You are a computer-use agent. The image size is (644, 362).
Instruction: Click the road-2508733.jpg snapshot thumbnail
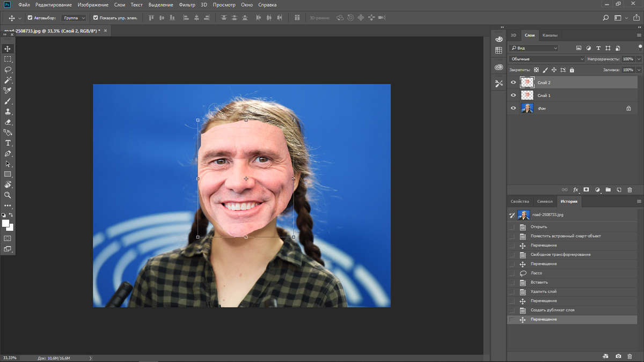click(524, 215)
